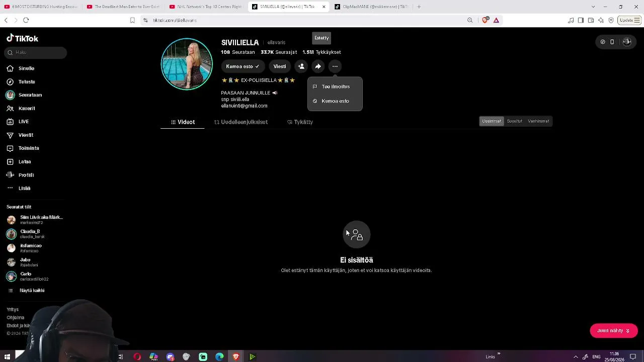Image resolution: width=644 pixels, height=362 pixels.
Task: Bookmark this page in the address bar
Action: tap(132, 20)
